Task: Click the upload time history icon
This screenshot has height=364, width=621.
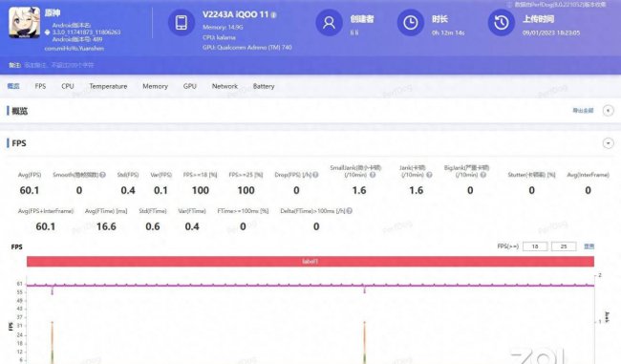Action: pos(502,23)
